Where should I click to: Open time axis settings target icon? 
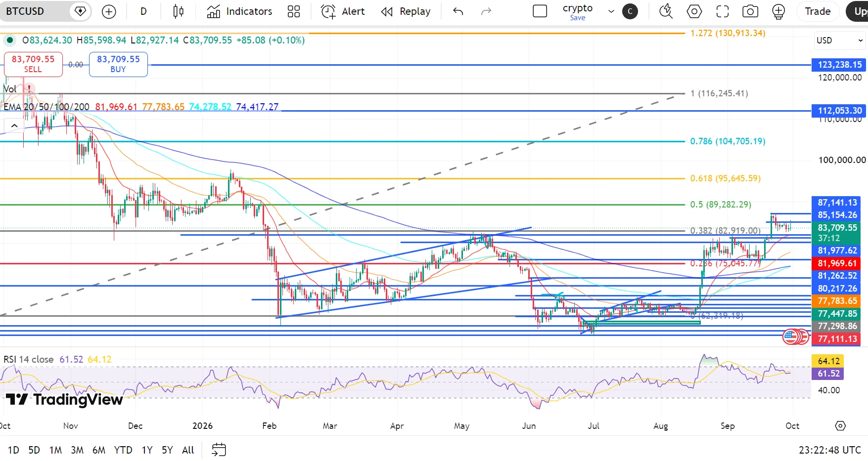point(840,425)
